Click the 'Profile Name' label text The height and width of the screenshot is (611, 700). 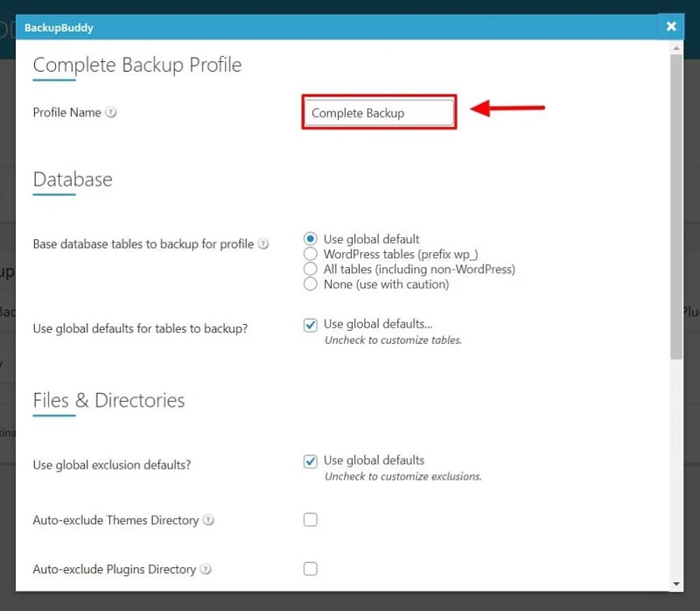[x=67, y=113]
